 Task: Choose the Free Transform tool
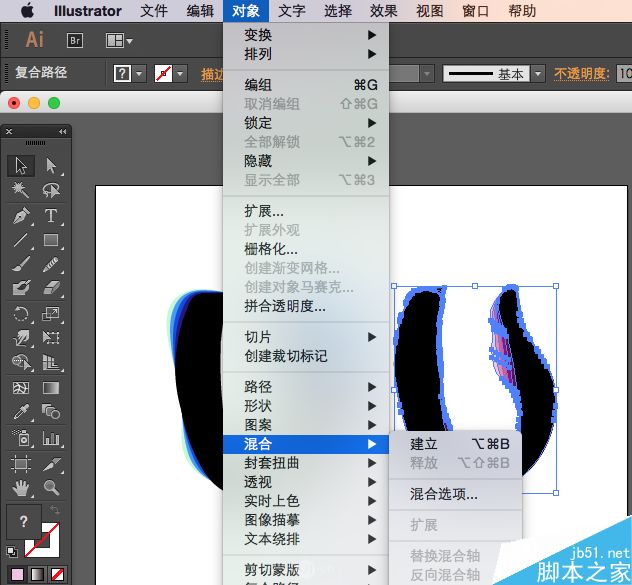pos(51,338)
